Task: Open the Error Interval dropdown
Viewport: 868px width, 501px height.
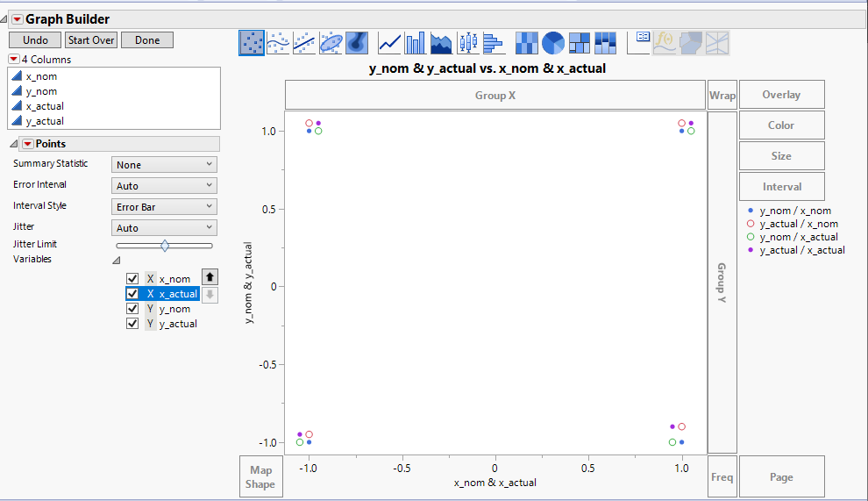Action: [164, 186]
